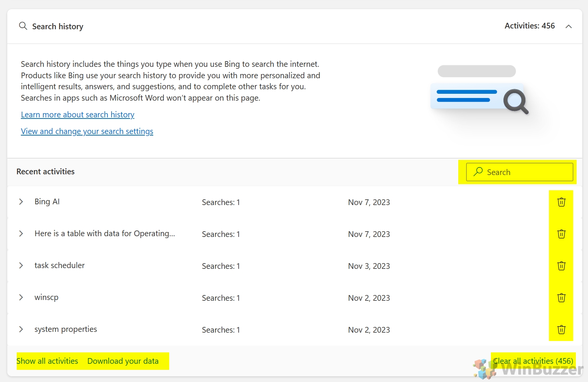Delete the task scheduler search entry
588x382 pixels.
coord(561,266)
